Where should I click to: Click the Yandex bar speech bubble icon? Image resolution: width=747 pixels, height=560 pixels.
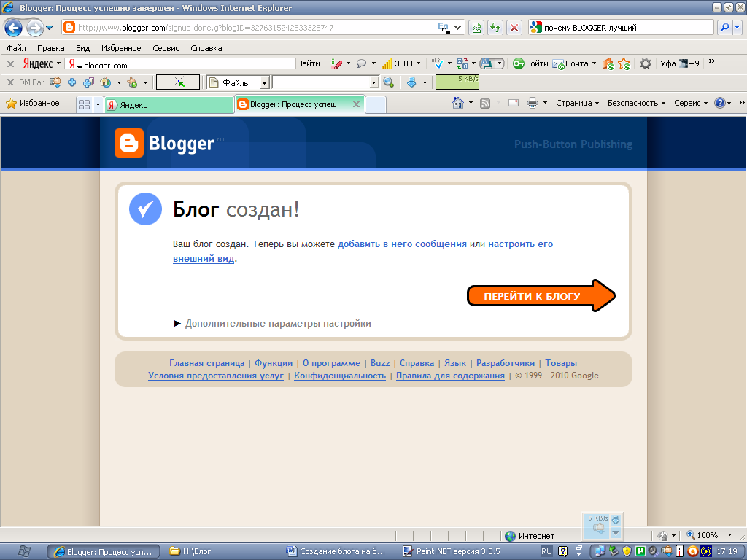tap(362, 63)
